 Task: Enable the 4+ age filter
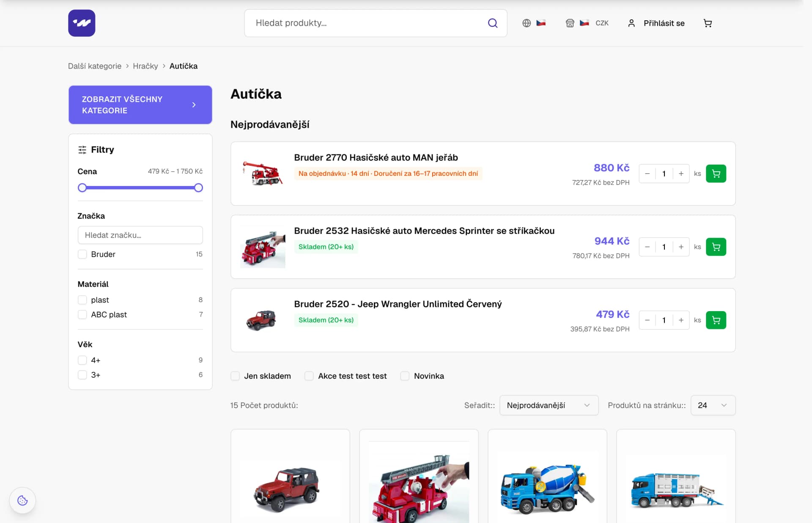(82, 360)
